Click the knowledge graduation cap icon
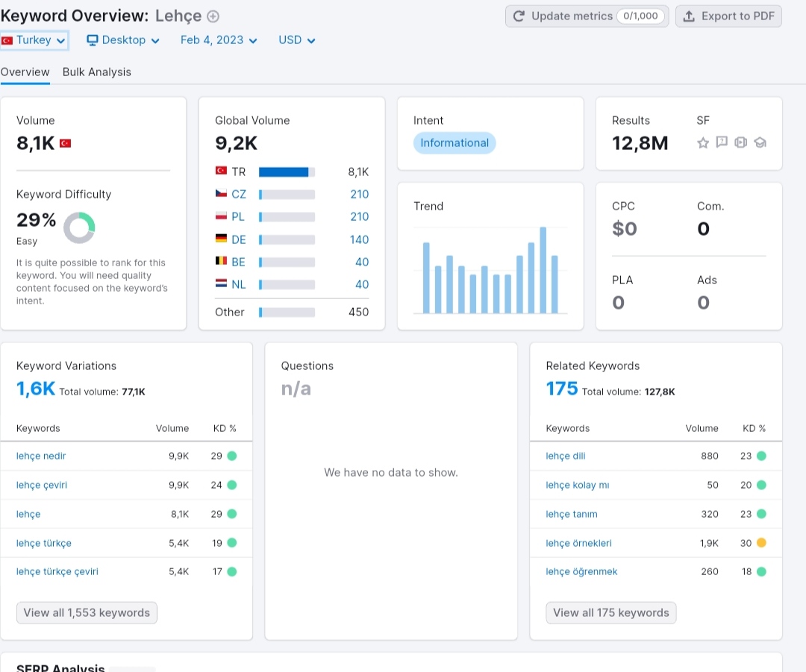Image resolution: width=806 pixels, height=672 pixels. [760, 142]
